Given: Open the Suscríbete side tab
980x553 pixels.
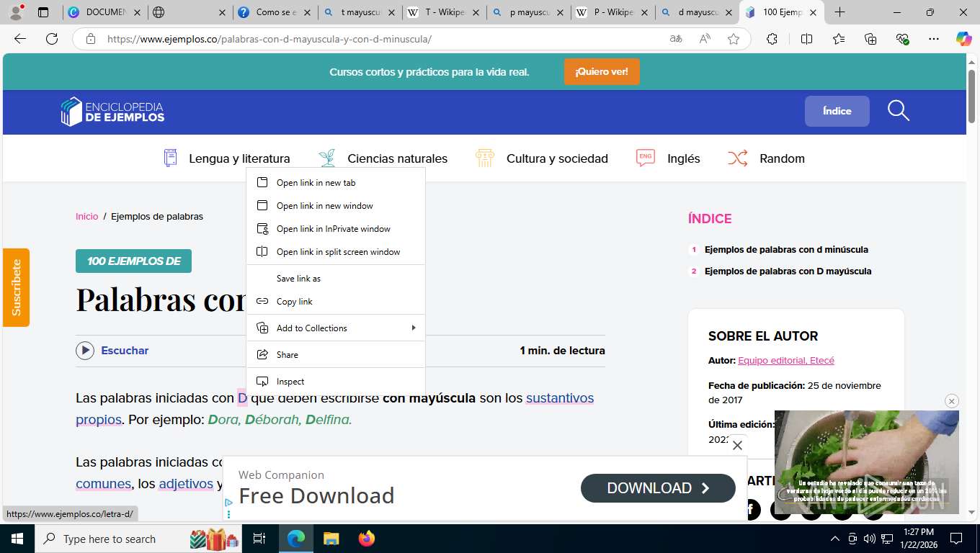Looking at the screenshot, I should [x=16, y=287].
